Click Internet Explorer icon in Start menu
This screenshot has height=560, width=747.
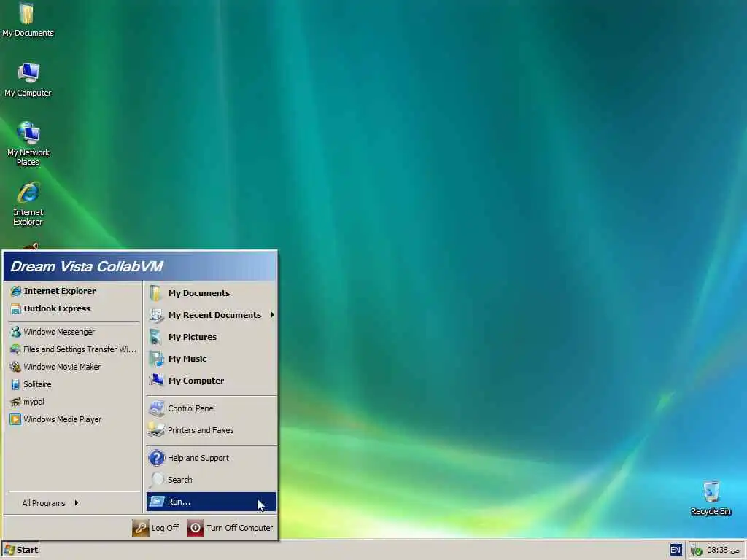coord(16,291)
